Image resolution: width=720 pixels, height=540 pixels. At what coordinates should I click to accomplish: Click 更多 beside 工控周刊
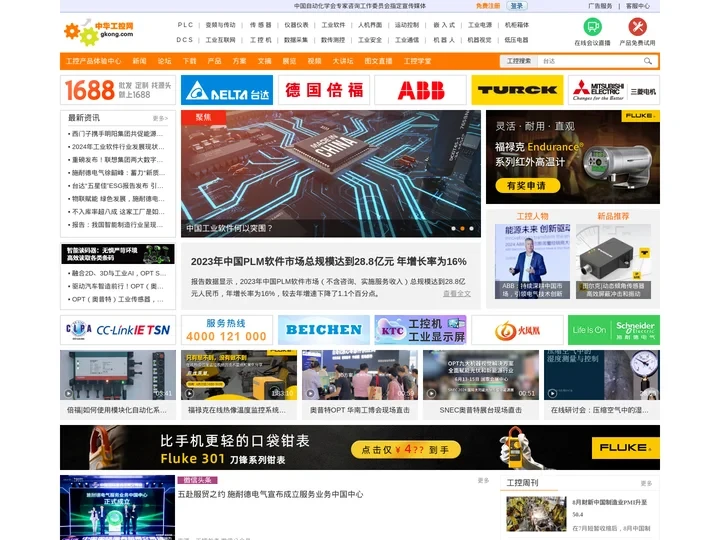point(646,484)
